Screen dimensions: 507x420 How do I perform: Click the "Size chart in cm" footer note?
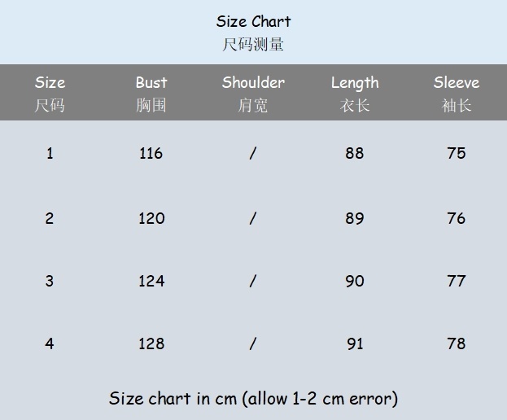tap(253, 399)
